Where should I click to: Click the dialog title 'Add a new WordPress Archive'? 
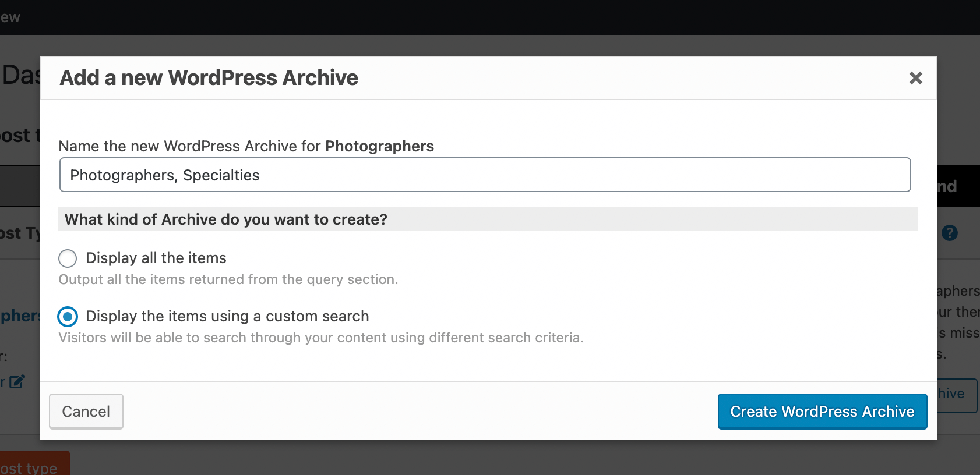(209, 78)
